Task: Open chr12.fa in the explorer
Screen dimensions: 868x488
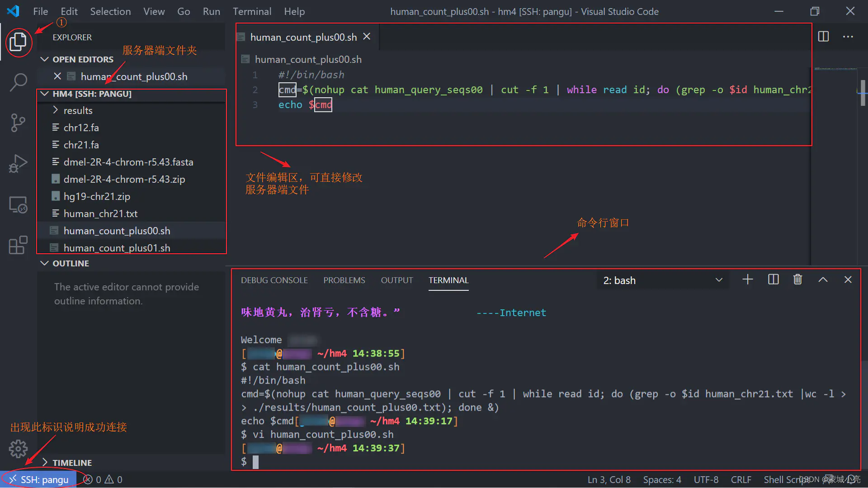Action: [81, 128]
